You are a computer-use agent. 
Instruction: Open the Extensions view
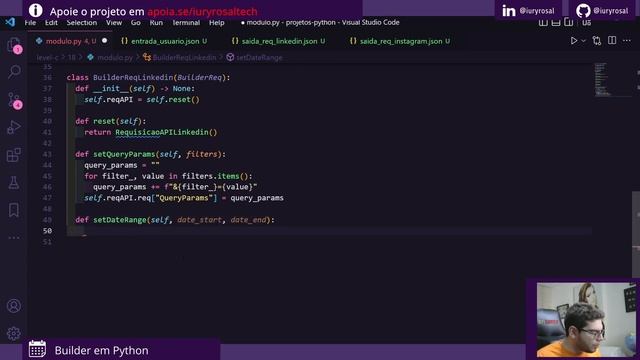[13, 155]
